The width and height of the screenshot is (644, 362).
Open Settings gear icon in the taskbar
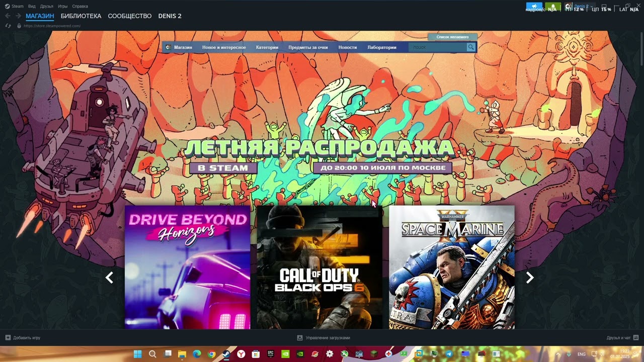coord(330,354)
